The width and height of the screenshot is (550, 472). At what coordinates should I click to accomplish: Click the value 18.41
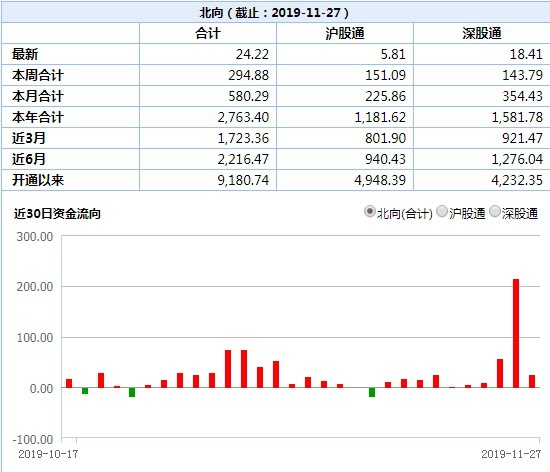(x=526, y=54)
